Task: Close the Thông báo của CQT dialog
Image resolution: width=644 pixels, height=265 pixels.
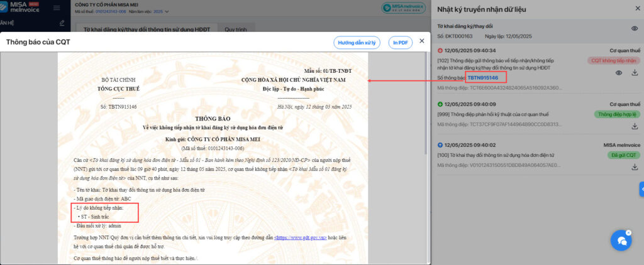Action: coord(421,41)
